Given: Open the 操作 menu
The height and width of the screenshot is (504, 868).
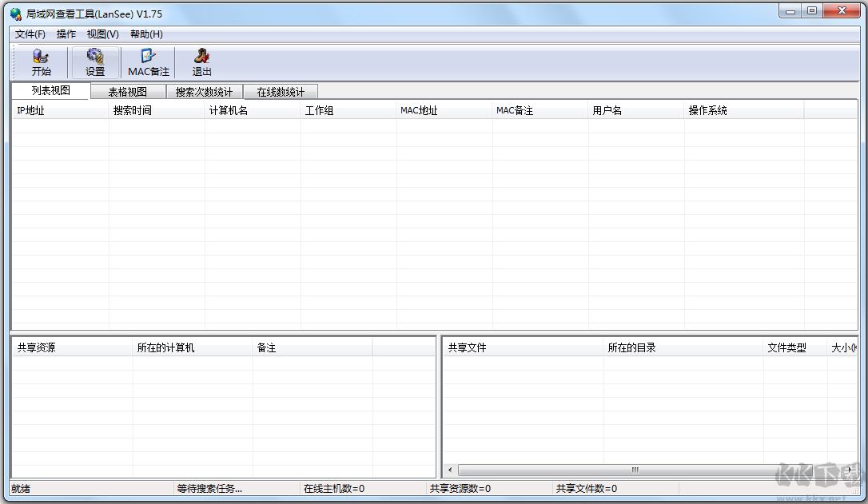Looking at the screenshot, I should [x=66, y=34].
